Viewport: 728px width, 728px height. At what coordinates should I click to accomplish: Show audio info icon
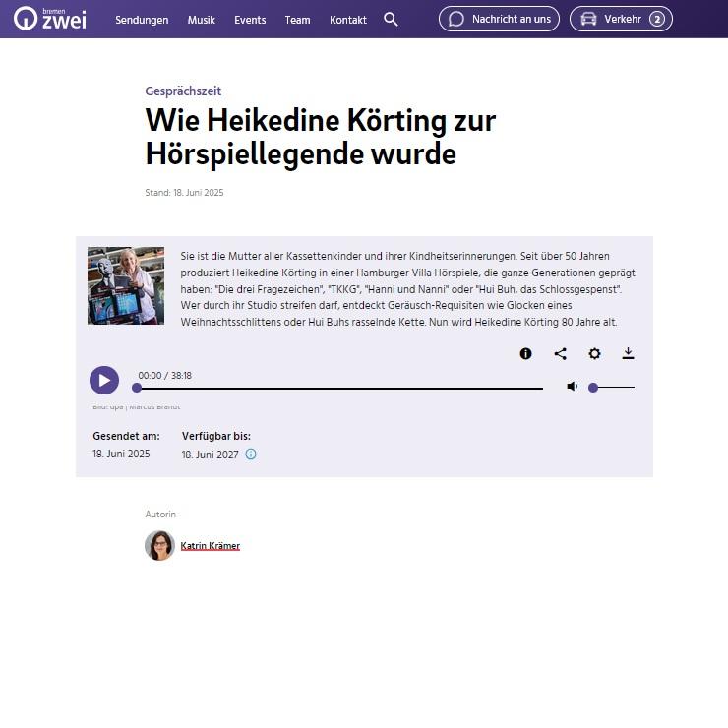pyautogui.click(x=525, y=354)
